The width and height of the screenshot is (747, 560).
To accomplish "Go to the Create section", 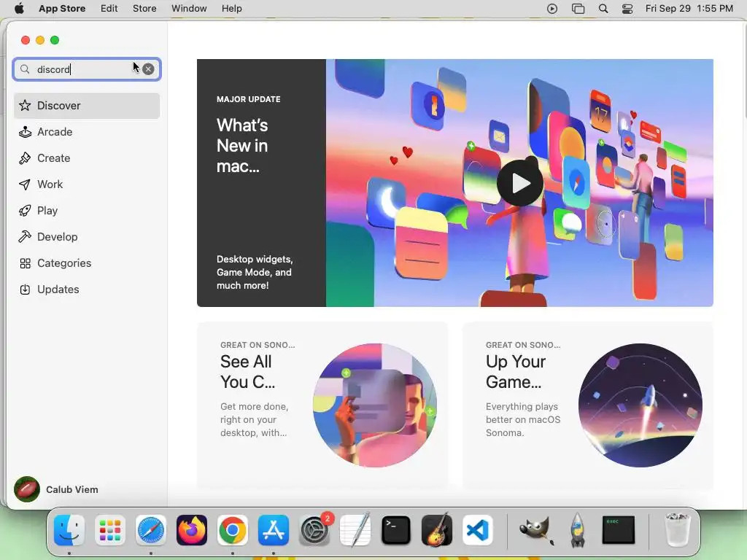I will pos(87,158).
